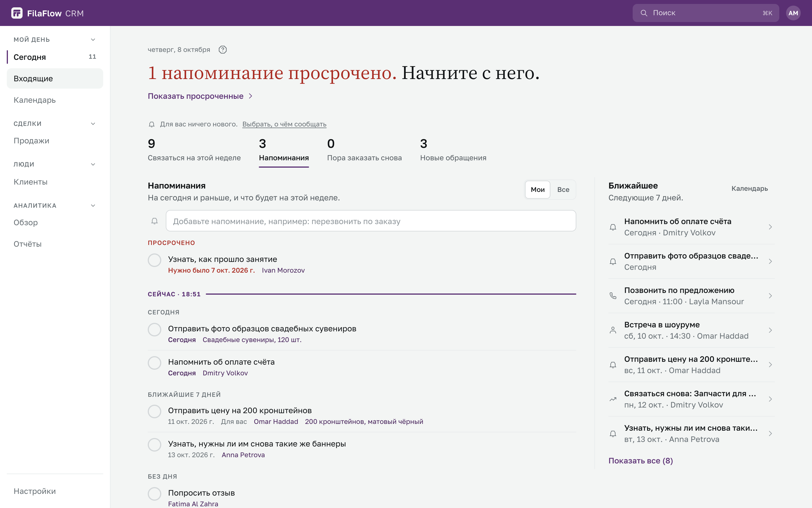Click the bell icon beside 'Для вас ничего нового'
Image resolution: width=812 pixels, height=508 pixels.
[x=152, y=124]
